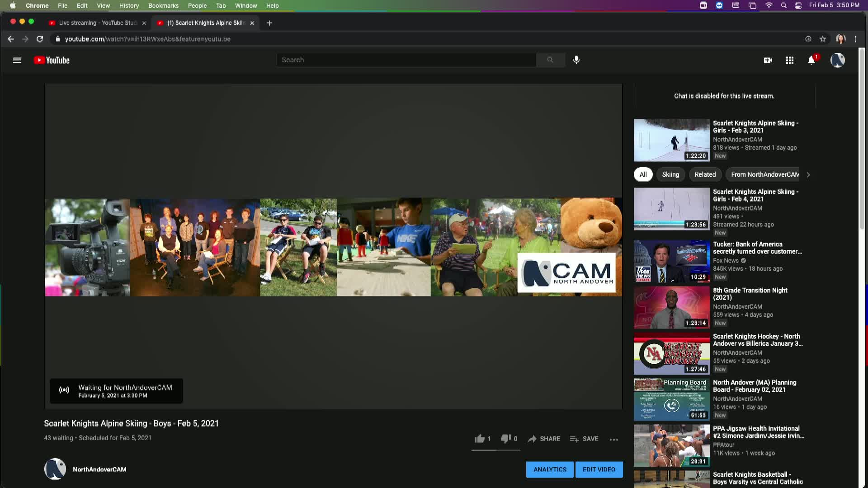The width and height of the screenshot is (868, 488).
Task: Click the video player waiting screen
Action: click(334, 246)
